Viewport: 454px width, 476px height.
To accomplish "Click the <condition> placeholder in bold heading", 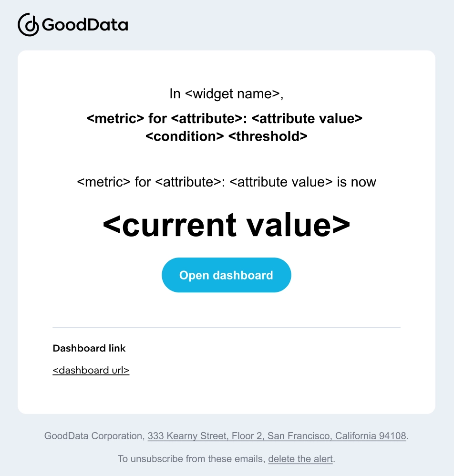I will click(x=185, y=136).
